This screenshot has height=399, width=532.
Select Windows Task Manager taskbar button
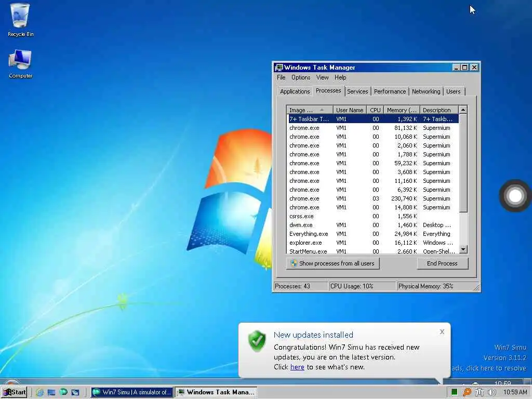click(x=216, y=392)
